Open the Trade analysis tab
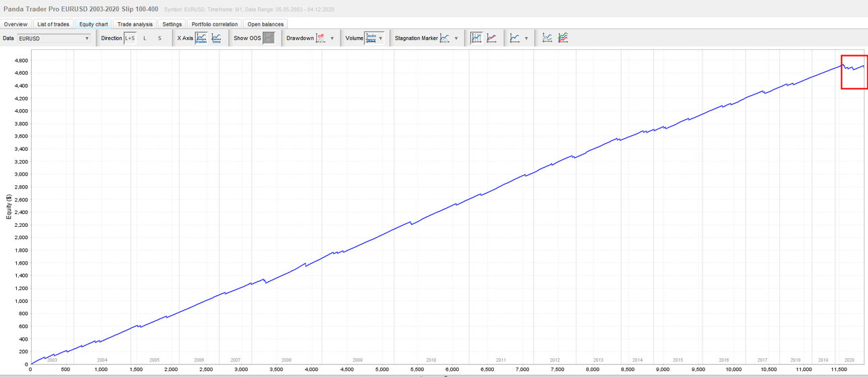The width and height of the screenshot is (868, 377). [135, 24]
